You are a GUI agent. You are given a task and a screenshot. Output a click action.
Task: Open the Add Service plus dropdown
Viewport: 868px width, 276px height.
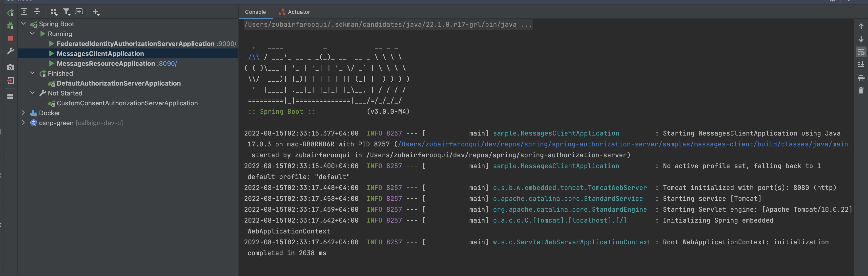click(96, 12)
